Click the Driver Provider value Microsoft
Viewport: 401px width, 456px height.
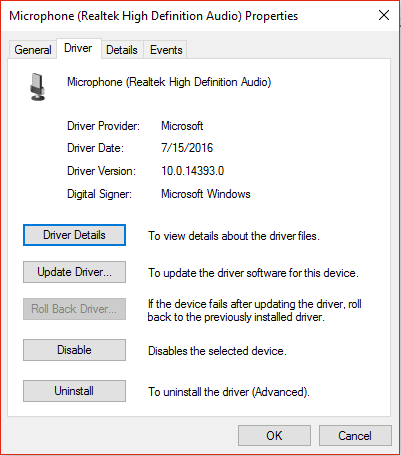click(x=182, y=126)
